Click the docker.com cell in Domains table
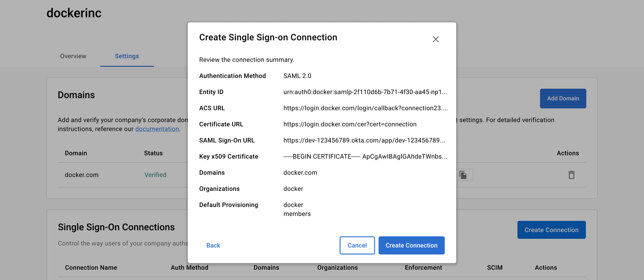Screen dimensions: 644x280 [82, 175]
